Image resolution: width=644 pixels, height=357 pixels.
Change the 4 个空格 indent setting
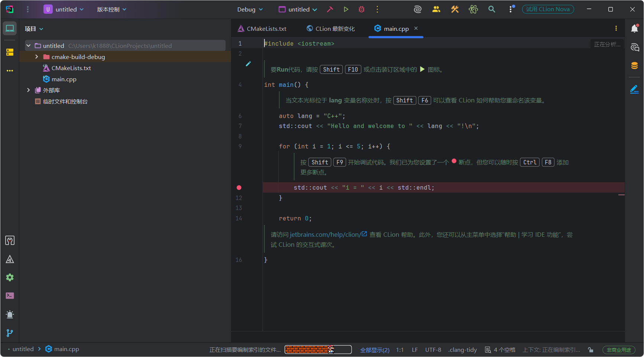tap(500, 350)
